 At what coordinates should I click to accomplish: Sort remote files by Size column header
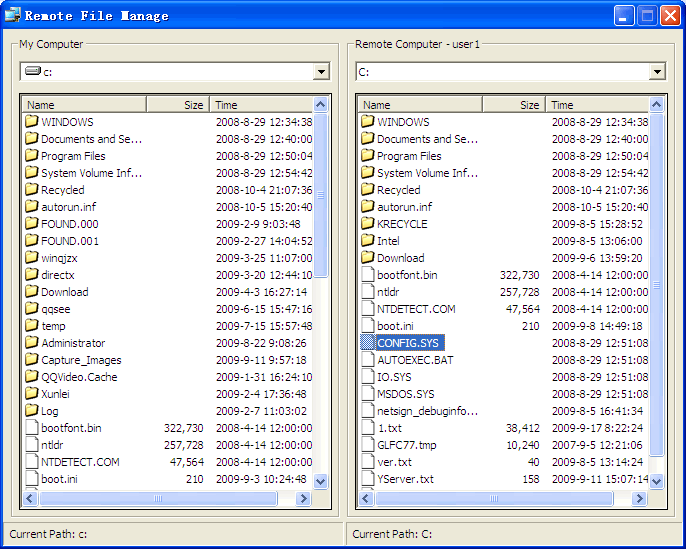tap(514, 104)
